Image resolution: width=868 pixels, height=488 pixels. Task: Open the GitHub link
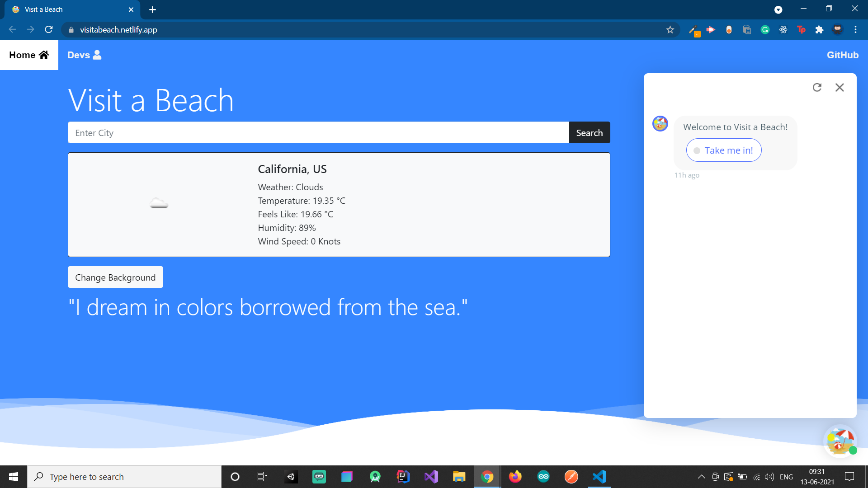click(x=842, y=55)
